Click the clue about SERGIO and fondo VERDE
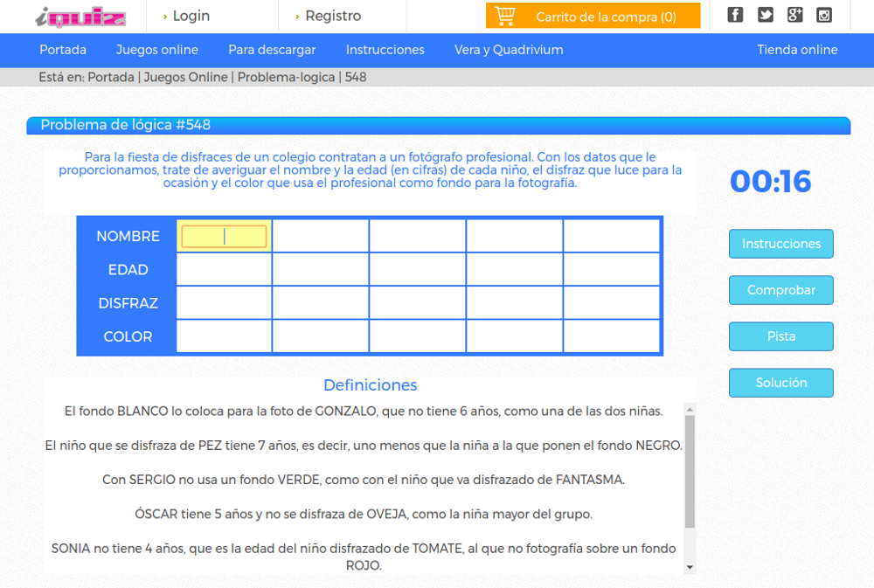 coord(364,480)
